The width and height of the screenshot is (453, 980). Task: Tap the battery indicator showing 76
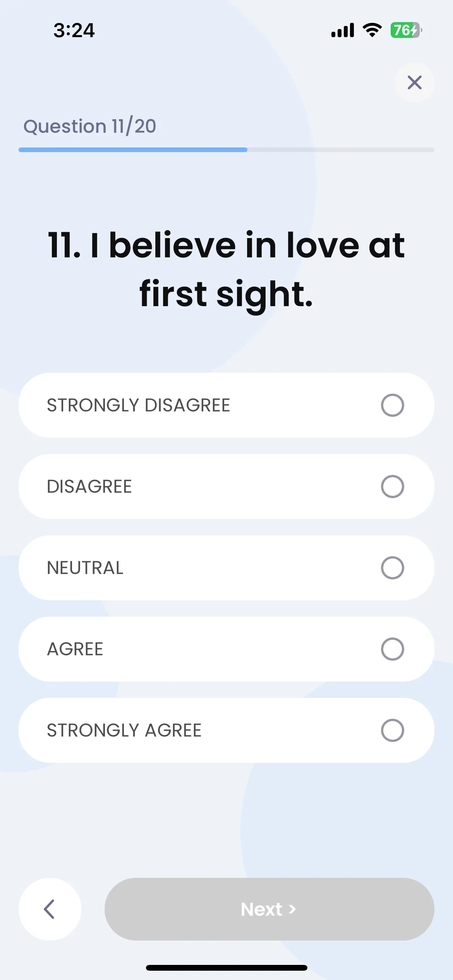[406, 30]
